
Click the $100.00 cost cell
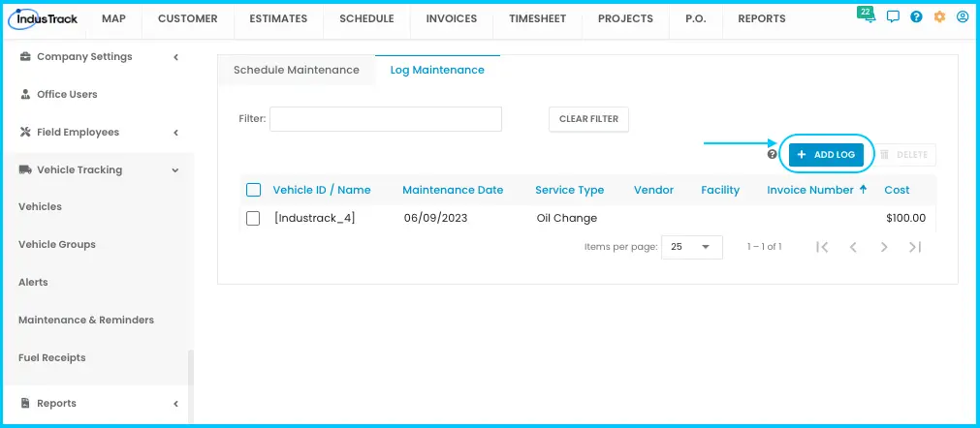click(x=906, y=219)
